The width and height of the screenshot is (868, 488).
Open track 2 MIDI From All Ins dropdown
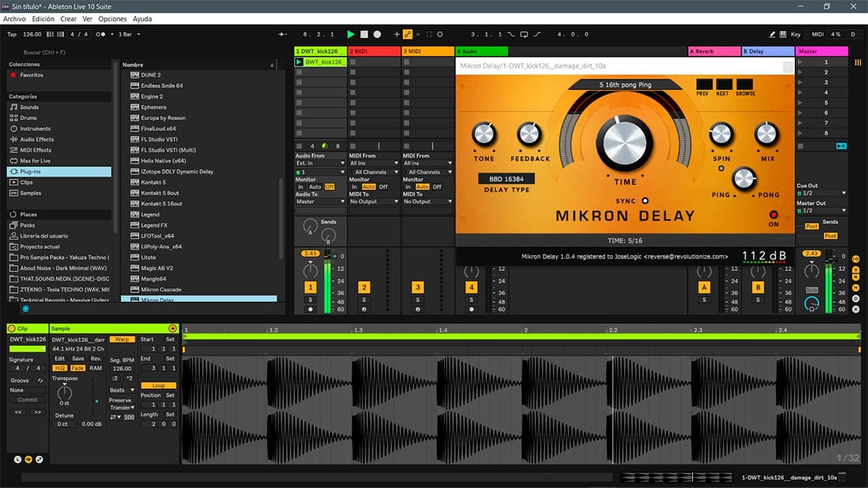[x=373, y=163]
